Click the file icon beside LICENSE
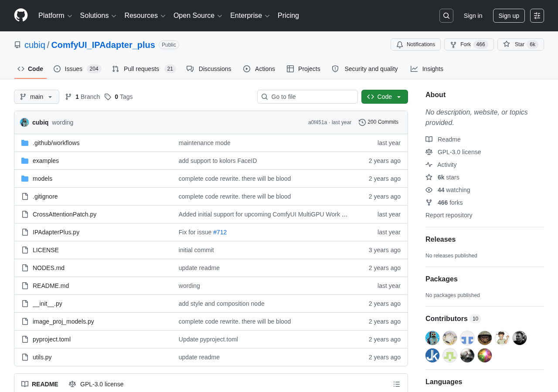The height and width of the screenshot is (392, 558). [25, 250]
